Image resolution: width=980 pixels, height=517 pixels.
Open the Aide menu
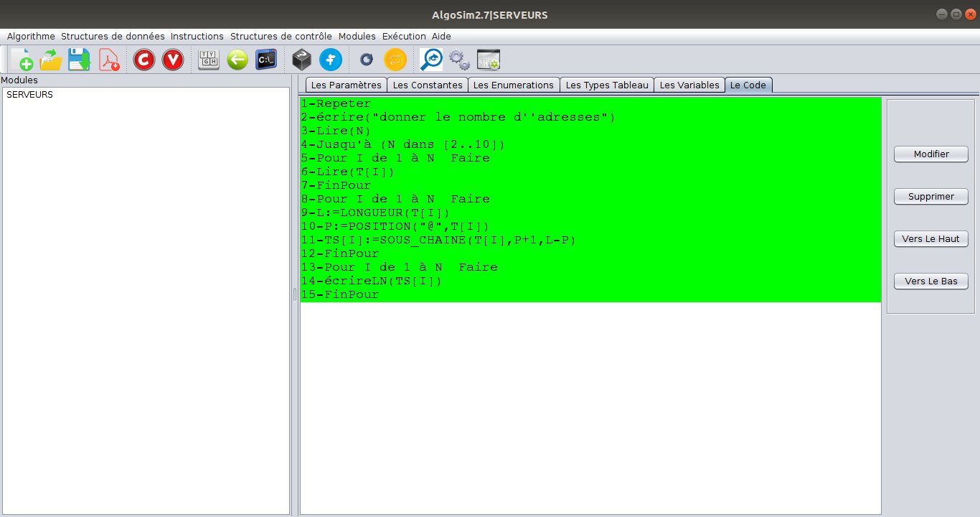pos(441,36)
